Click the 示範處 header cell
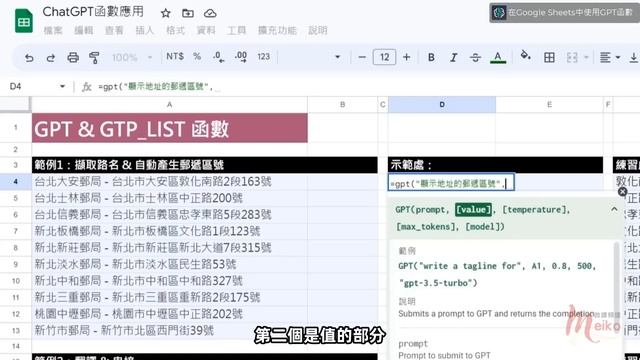 495,165
